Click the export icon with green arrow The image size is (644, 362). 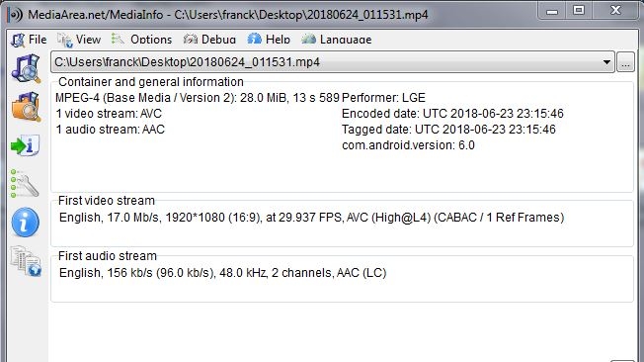26,145
